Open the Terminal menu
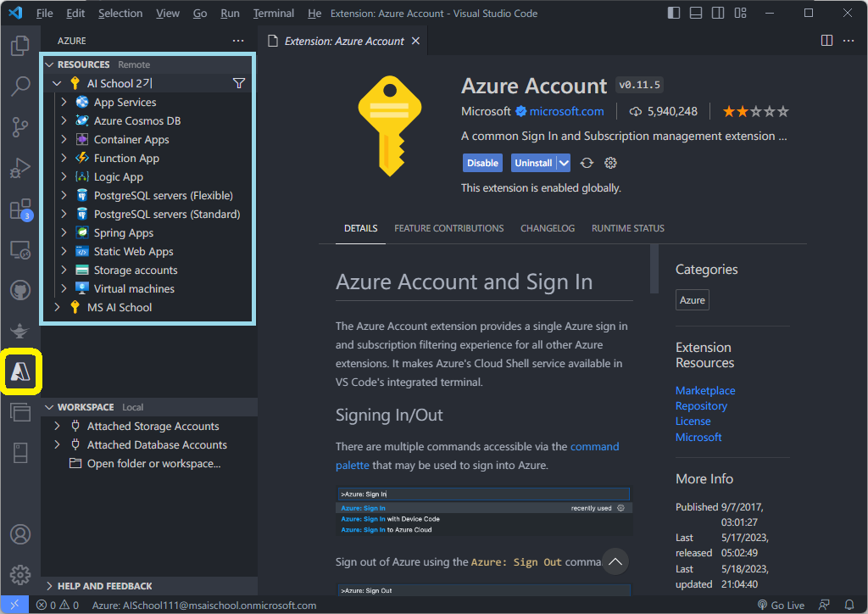Viewport: 868px width, 614px height. click(274, 14)
